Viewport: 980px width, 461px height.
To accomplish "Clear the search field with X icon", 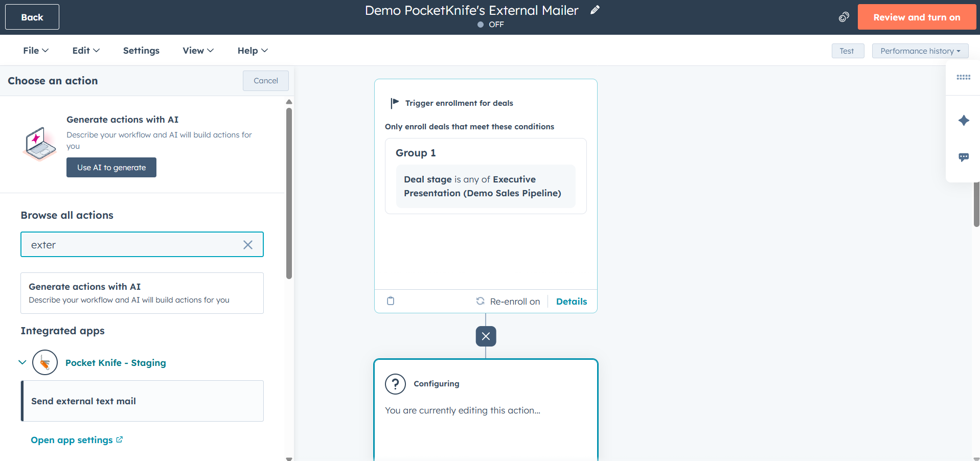I will coord(248,245).
